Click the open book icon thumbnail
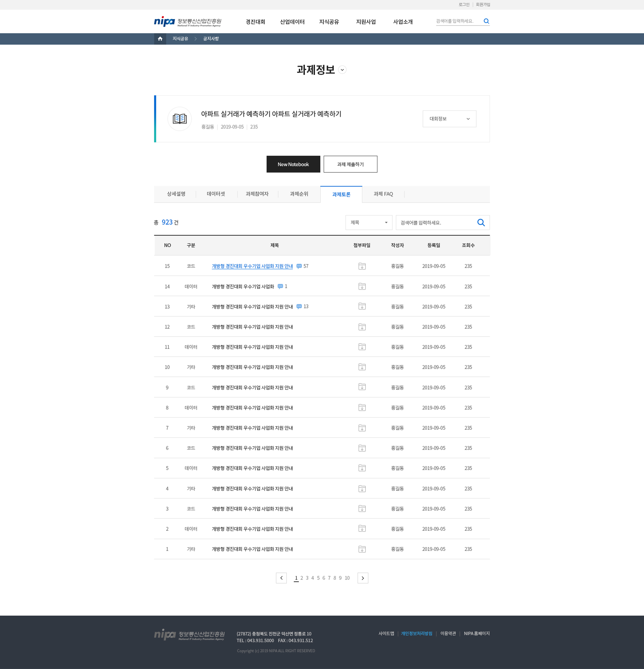Viewport: 644px width, 669px height. 179,119
